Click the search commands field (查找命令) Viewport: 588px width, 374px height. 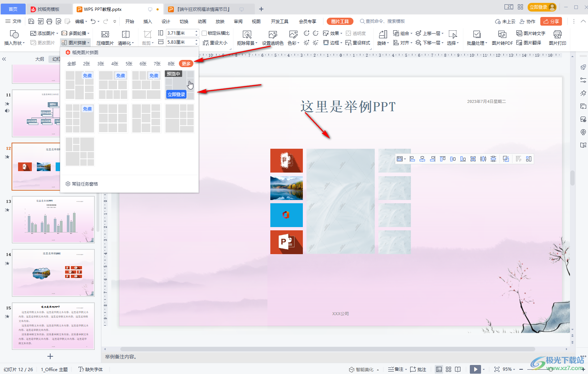pyautogui.click(x=382, y=21)
